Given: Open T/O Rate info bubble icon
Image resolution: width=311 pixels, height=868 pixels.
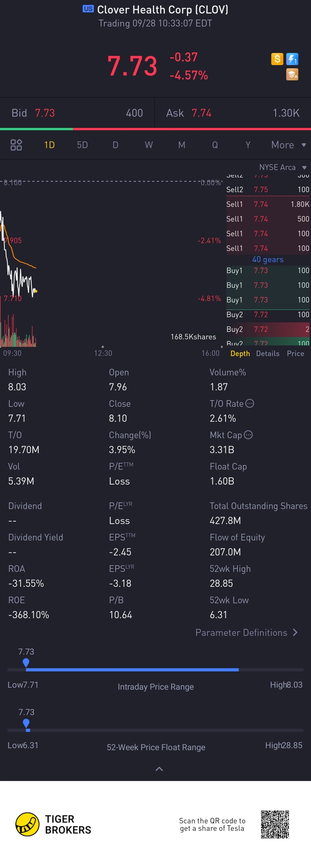Looking at the screenshot, I should pyautogui.click(x=250, y=403).
